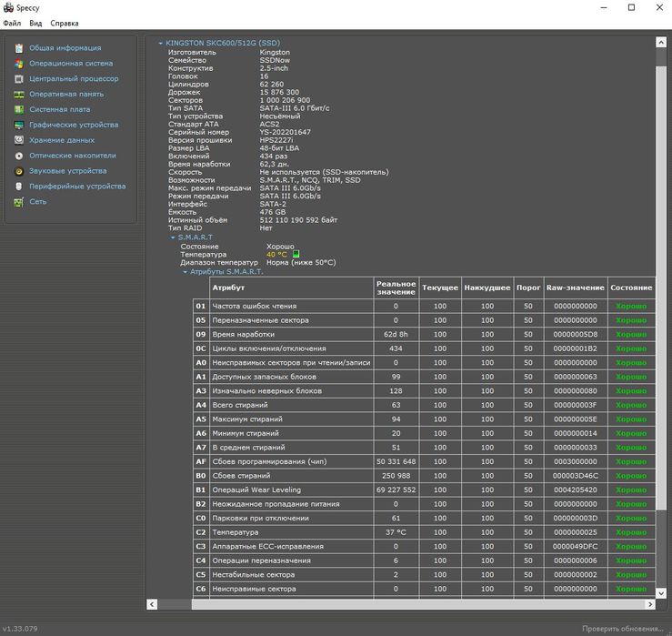Click the horizontal scrollbar left arrow

[x=152, y=604]
